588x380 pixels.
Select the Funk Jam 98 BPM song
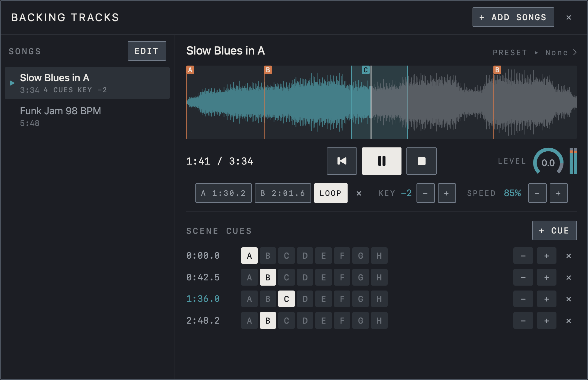pyautogui.click(x=87, y=116)
